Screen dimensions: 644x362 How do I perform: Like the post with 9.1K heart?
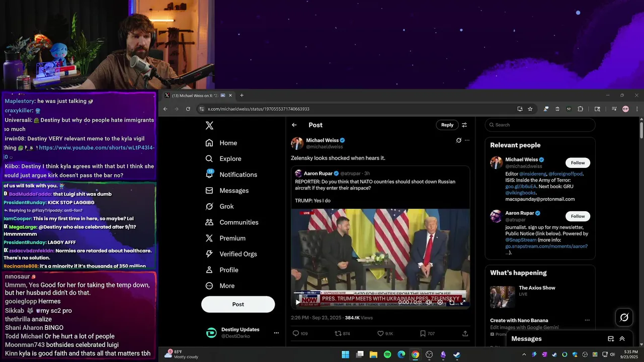385,333
